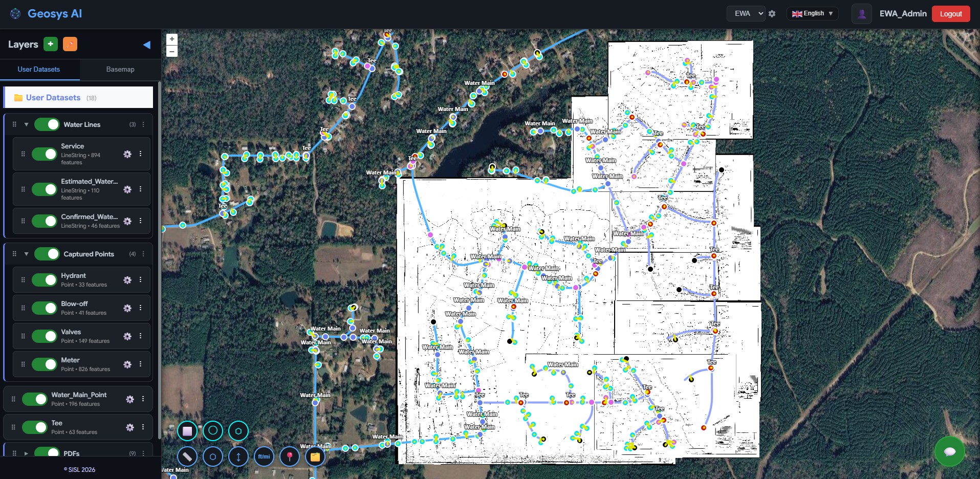980x479 pixels.
Task: Click the orange icon next to Layers
Action: [70, 44]
